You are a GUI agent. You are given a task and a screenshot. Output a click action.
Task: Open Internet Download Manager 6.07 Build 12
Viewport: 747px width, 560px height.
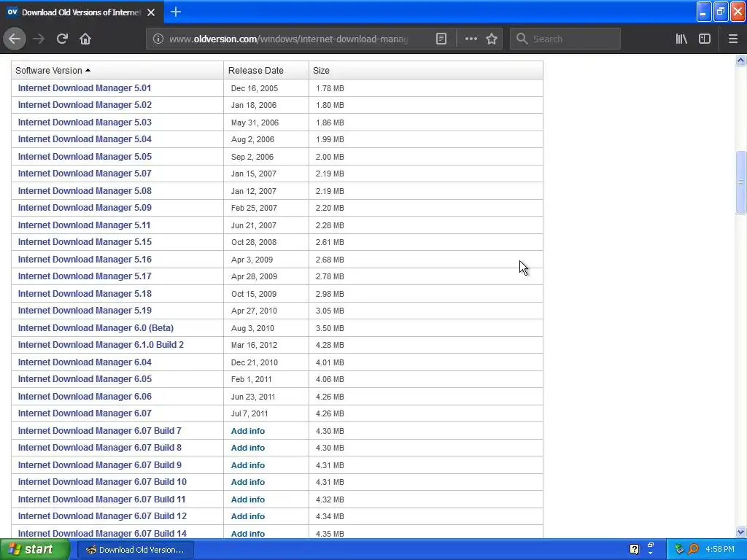[x=102, y=516]
